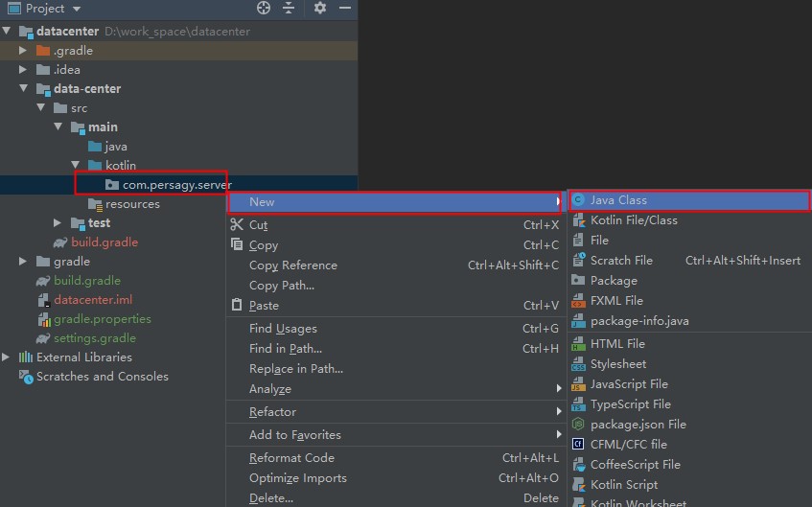This screenshot has height=507, width=812.
Task: Open Project panel settings gear
Action: (320, 8)
